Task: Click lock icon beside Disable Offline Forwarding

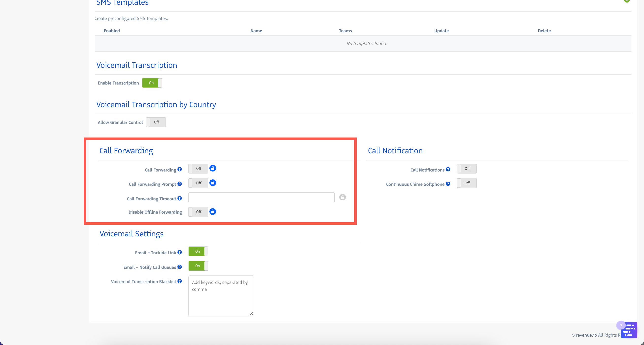Action: [213, 212]
